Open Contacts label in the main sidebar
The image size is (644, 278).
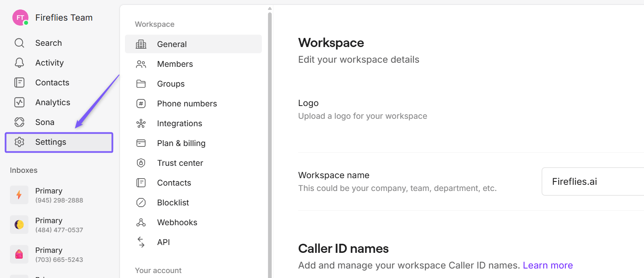pos(52,82)
